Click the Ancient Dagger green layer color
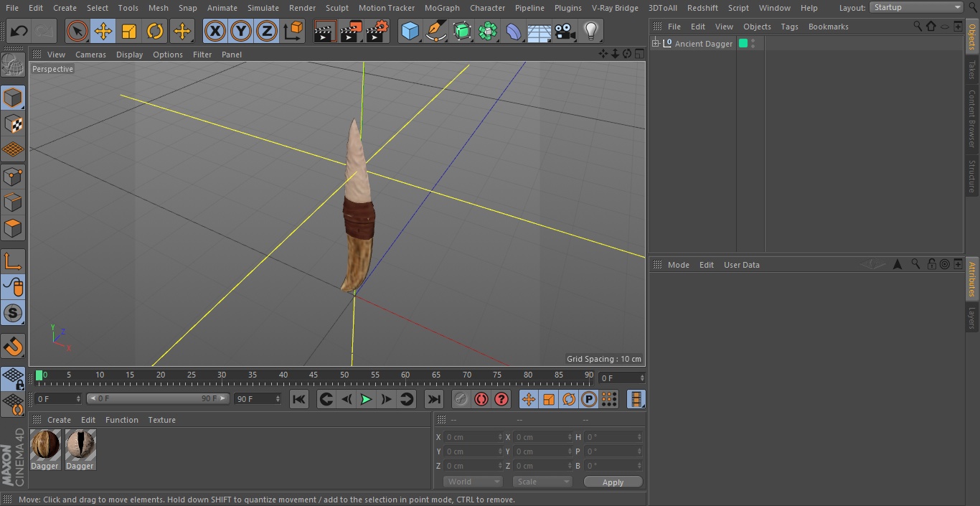The height and width of the screenshot is (506, 980). [743, 44]
